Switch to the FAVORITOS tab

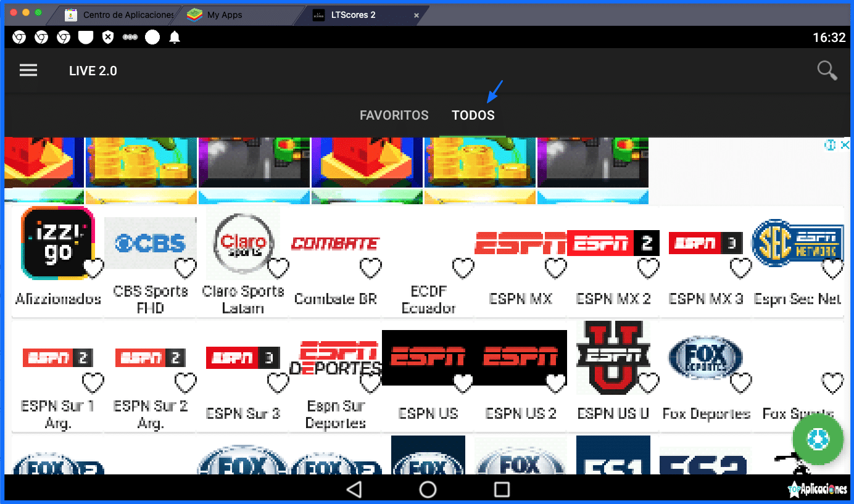point(394,115)
